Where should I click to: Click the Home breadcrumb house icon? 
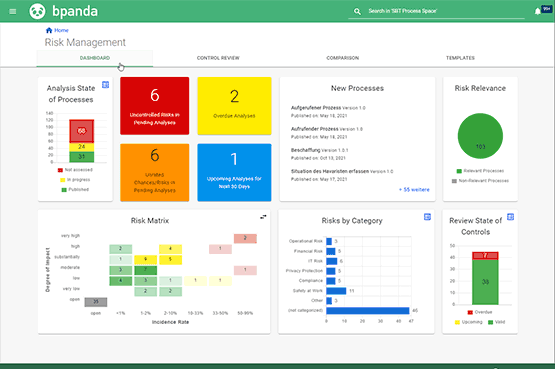point(49,30)
